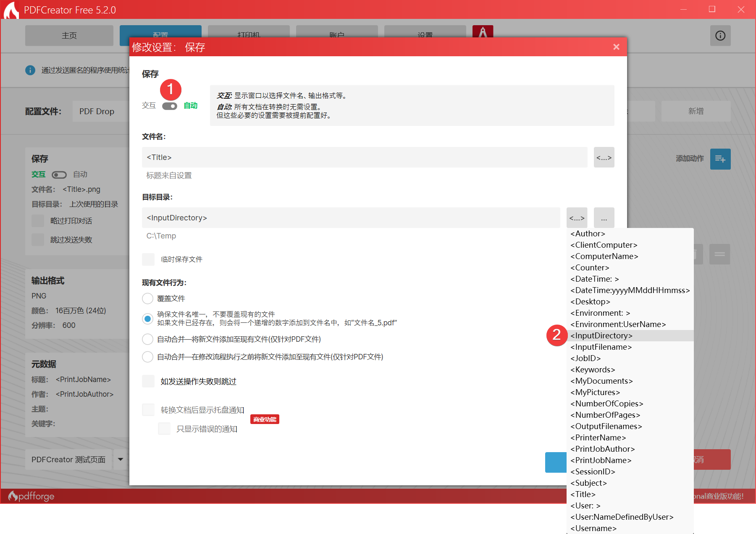Switch to the 主页 home tab
Image resolution: width=756 pixels, height=534 pixels.
tap(69, 36)
